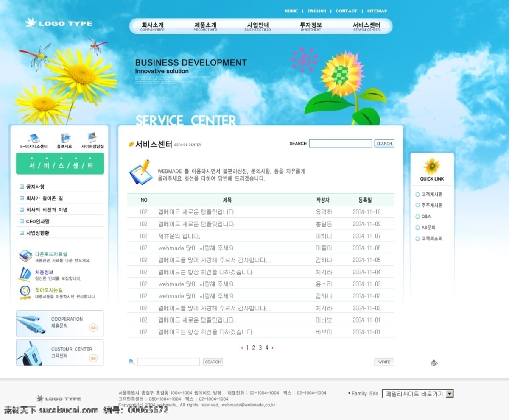Click next page arrow in pagination
509x420 pixels.
click(x=273, y=348)
